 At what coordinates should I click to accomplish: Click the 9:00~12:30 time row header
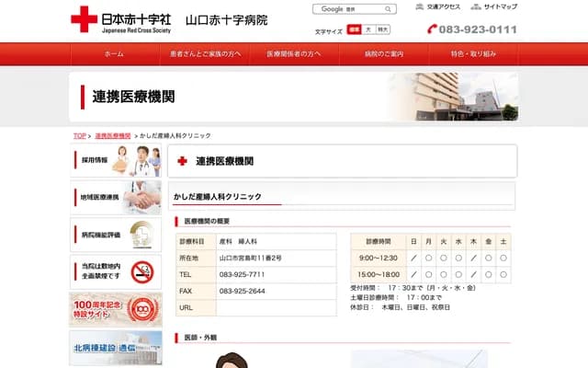click(x=379, y=258)
